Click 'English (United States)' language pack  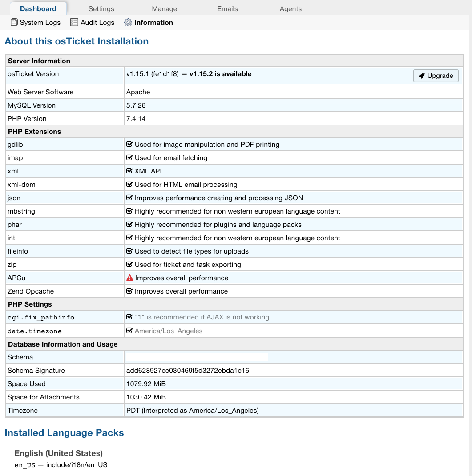[x=59, y=453]
